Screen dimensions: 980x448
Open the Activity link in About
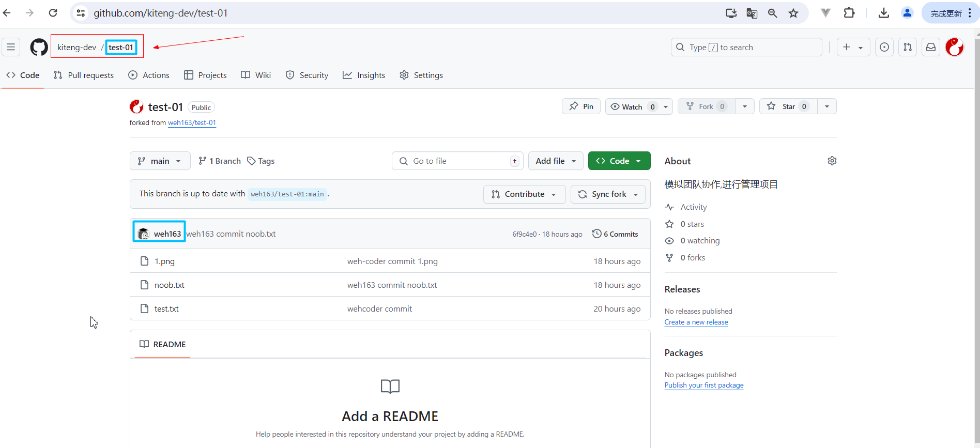(x=694, y=207)
